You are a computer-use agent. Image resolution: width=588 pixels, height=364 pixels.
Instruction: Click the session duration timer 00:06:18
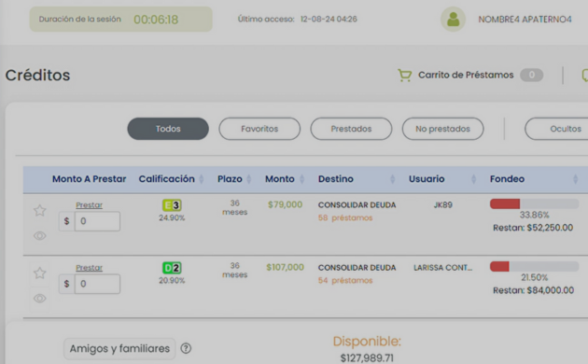point(156,20)
